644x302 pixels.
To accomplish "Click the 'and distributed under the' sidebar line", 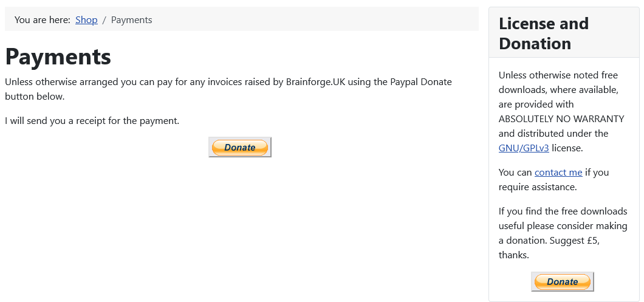I will 553,134.
